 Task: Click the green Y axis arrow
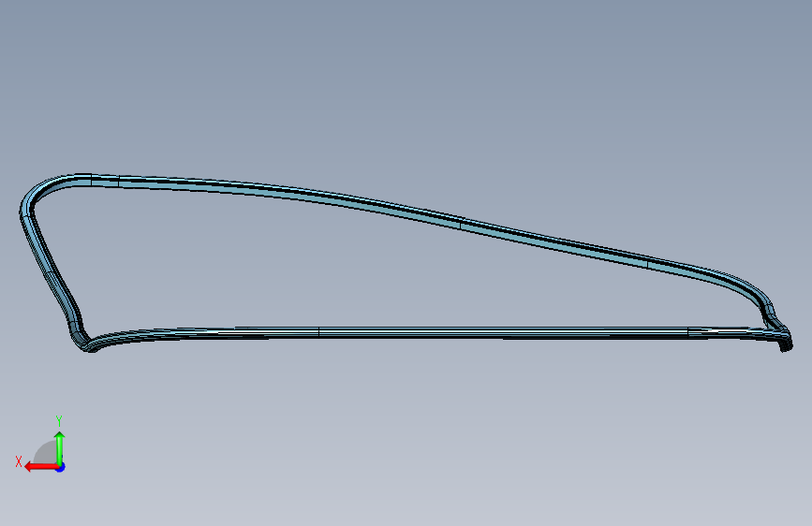(60, 447)
